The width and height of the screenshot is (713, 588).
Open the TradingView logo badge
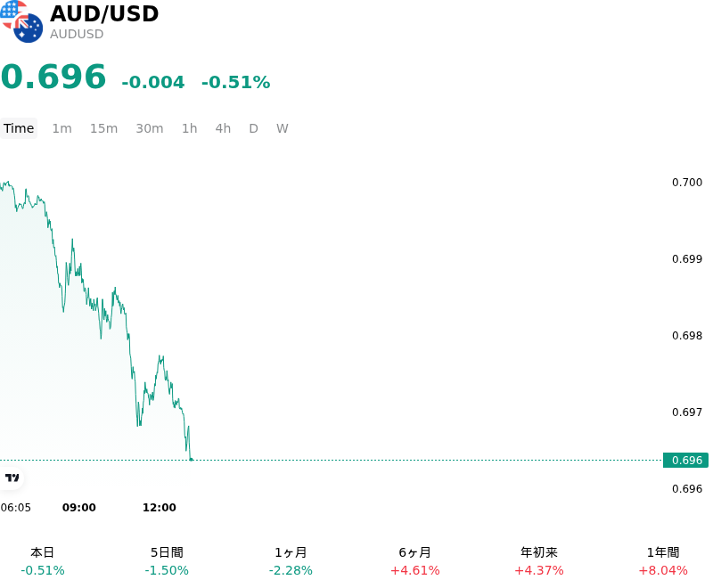coord(12,478)
